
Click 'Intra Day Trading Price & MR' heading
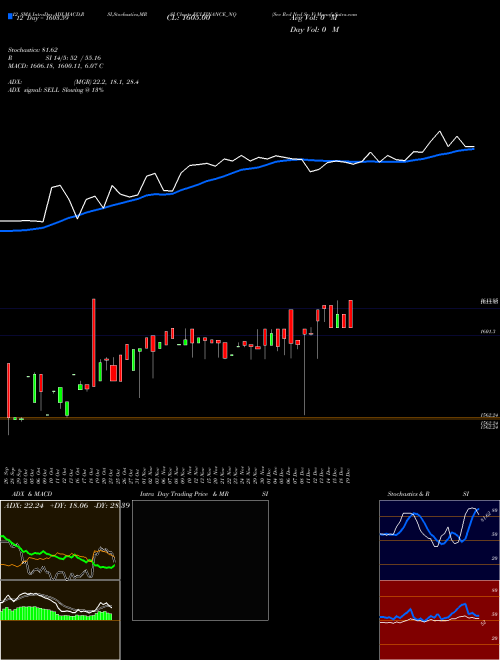tap(185, 494)
